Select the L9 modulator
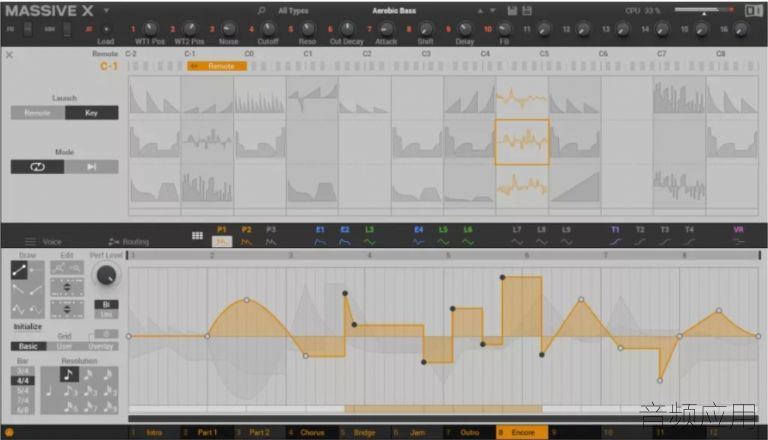This screenshot has height=440, width=768. 566,236
